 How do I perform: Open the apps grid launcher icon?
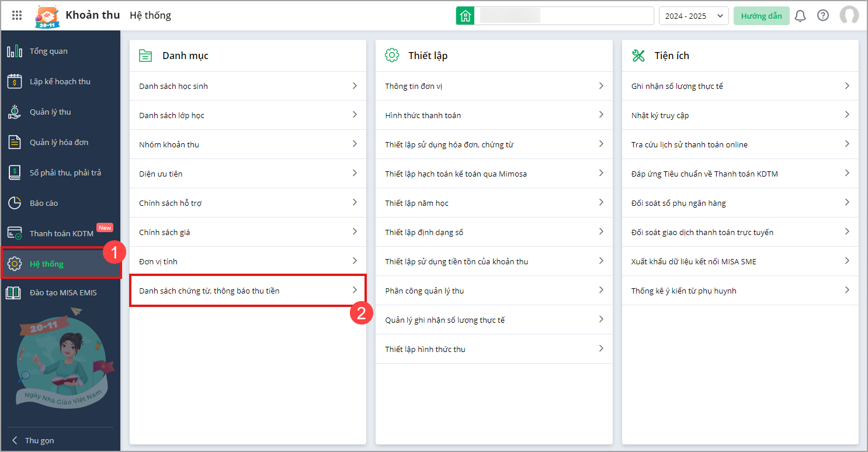pos(17,16)
